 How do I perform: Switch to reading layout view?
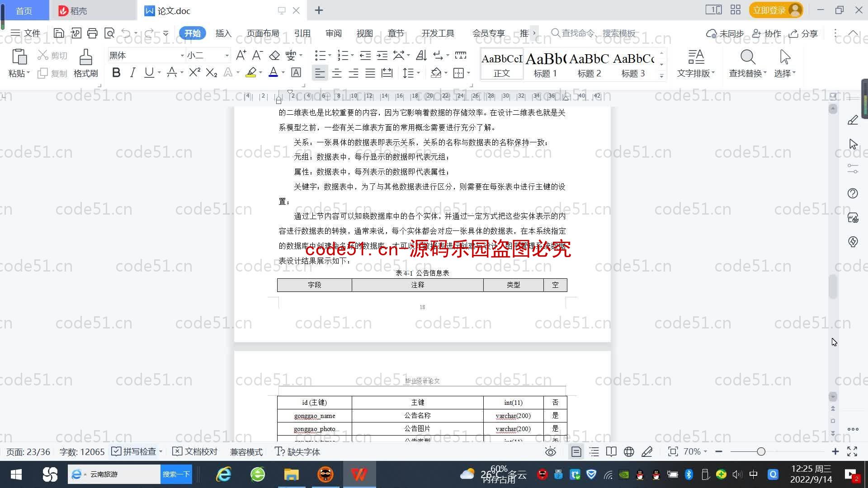pos(611,451)
